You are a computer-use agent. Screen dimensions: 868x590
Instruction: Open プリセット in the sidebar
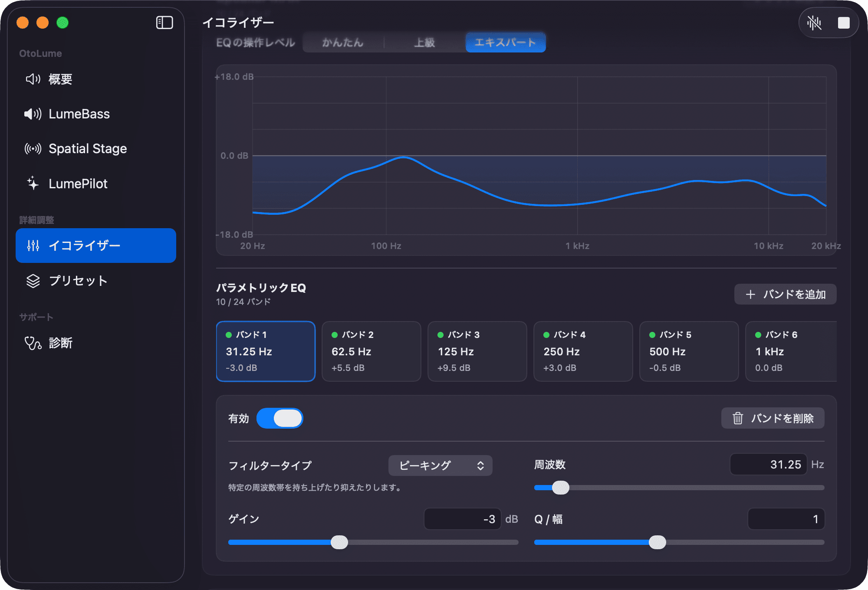(96, 281)
